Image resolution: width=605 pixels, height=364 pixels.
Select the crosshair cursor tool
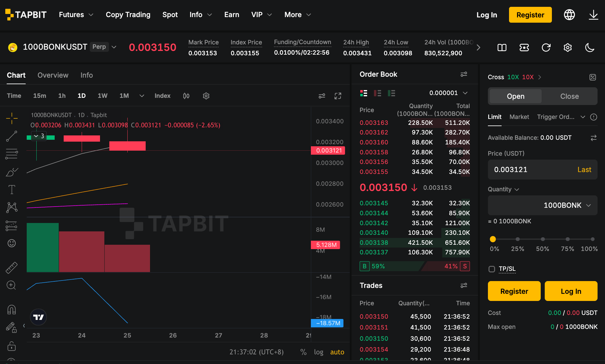[12, 118]
